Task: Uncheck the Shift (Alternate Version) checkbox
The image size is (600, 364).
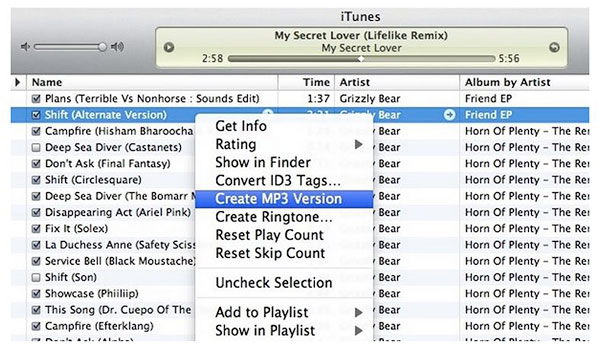Action: point(36,115)
